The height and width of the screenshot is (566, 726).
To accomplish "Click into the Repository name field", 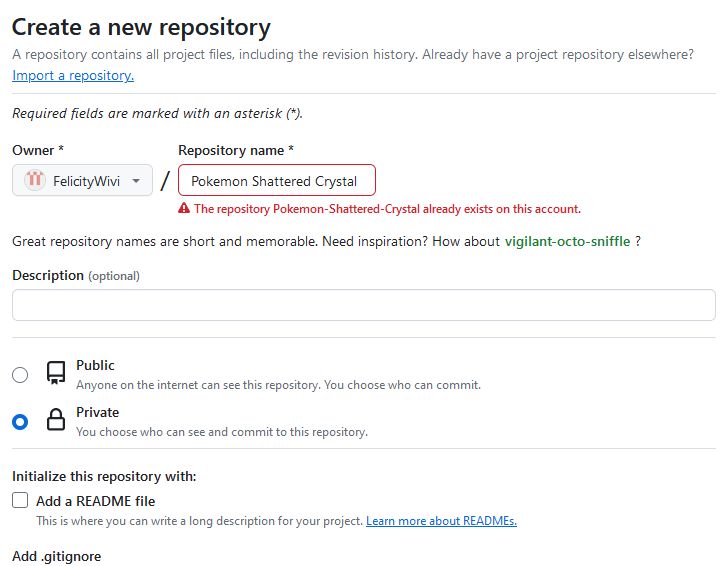I will [x=276, y=181].
